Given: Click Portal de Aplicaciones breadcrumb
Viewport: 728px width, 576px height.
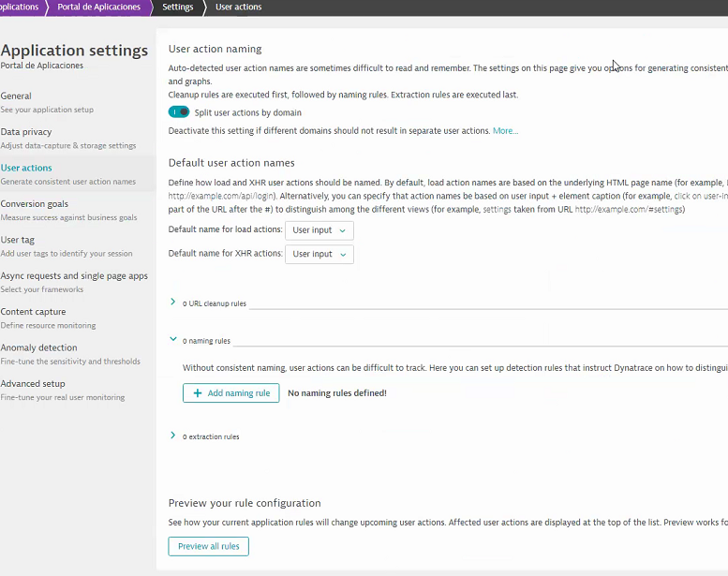Looking at the screenshot, I should coord(98,7).
